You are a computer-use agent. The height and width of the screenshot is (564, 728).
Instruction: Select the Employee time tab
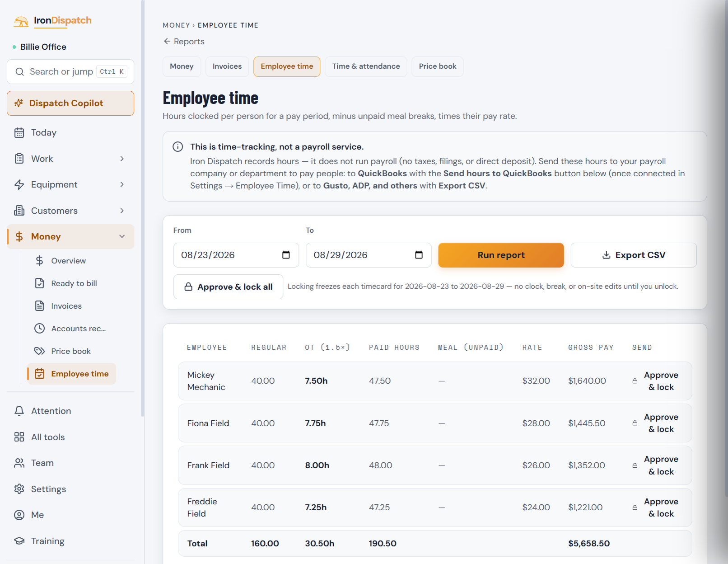(287, 66)
